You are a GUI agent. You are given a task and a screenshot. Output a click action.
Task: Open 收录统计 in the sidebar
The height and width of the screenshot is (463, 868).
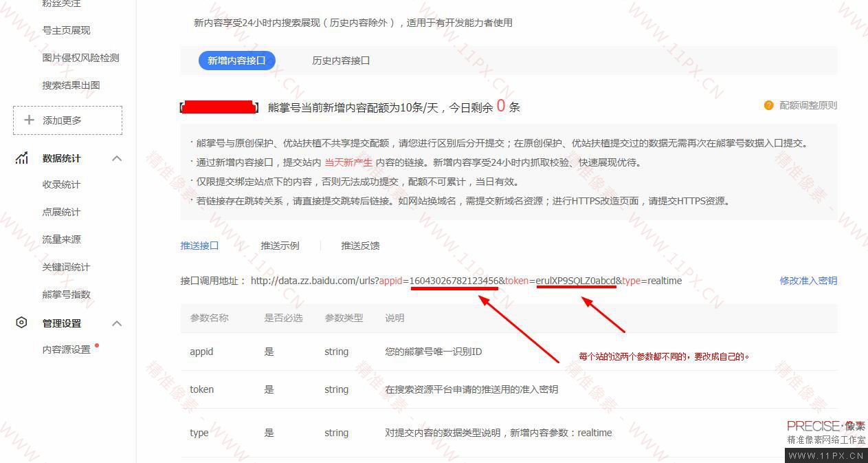pyautogui.click(x=60, y=184)
